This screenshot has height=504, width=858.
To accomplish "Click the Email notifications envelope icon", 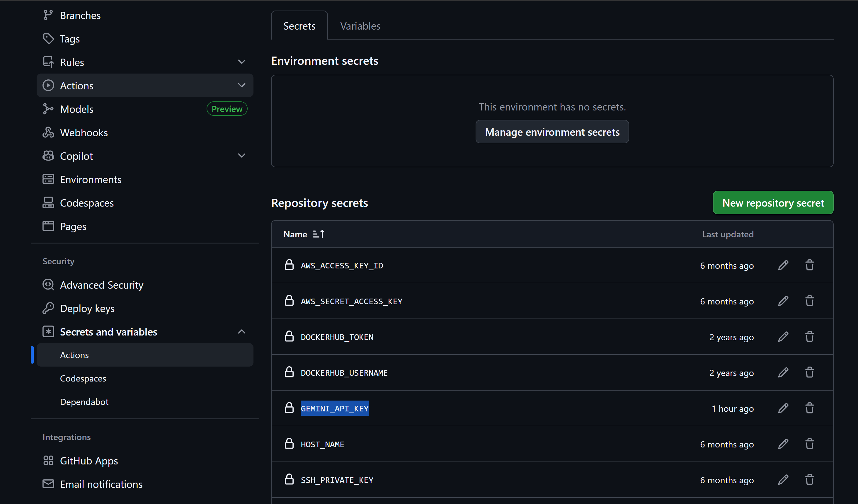I will tap(48, 484).
